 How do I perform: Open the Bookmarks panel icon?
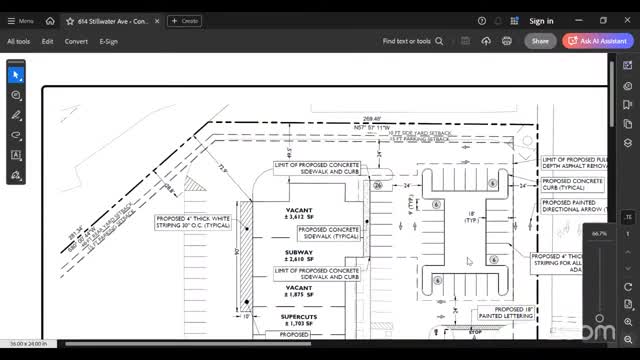click(x=628, y=105)
